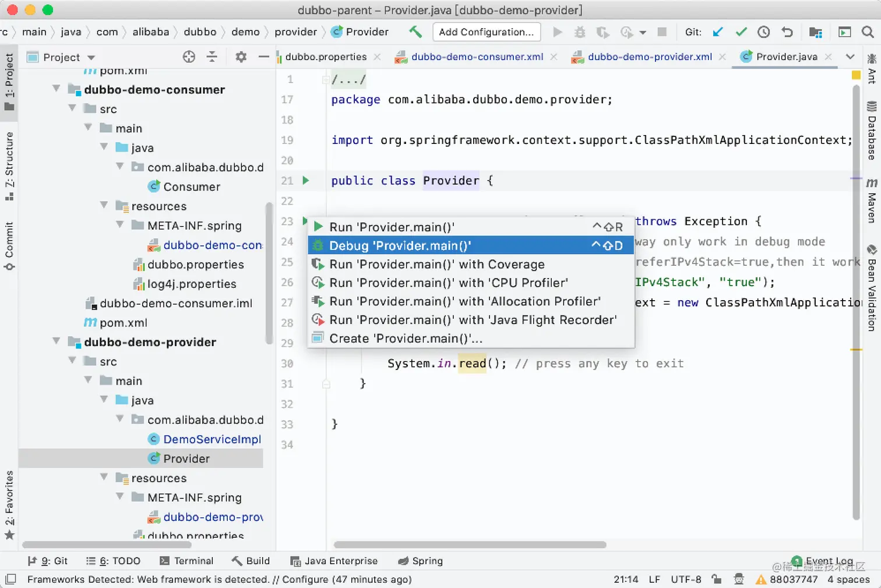This screenshot has height=588, width=881.
Task: Open Git history clock icon
Action: pyautogui.click(x=764, y=32)
